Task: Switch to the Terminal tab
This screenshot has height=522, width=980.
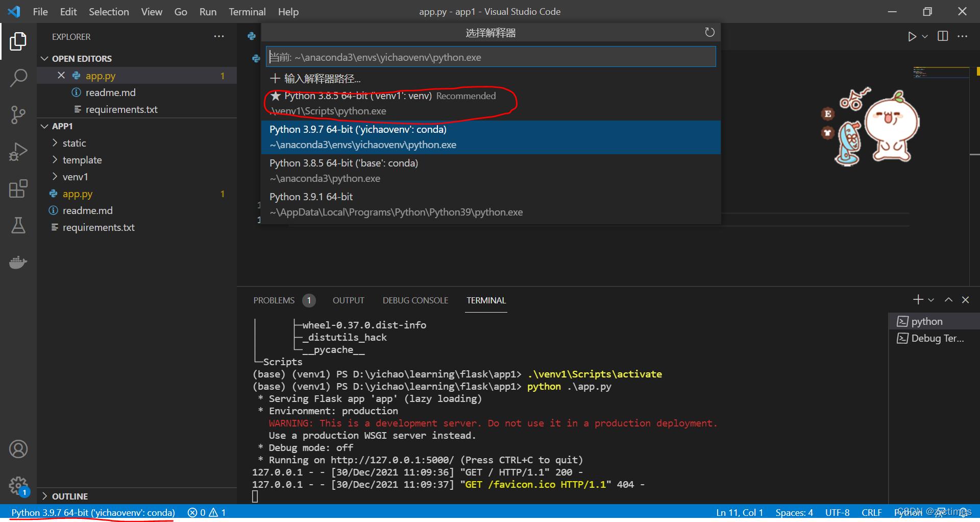Action: coord(486,300)
